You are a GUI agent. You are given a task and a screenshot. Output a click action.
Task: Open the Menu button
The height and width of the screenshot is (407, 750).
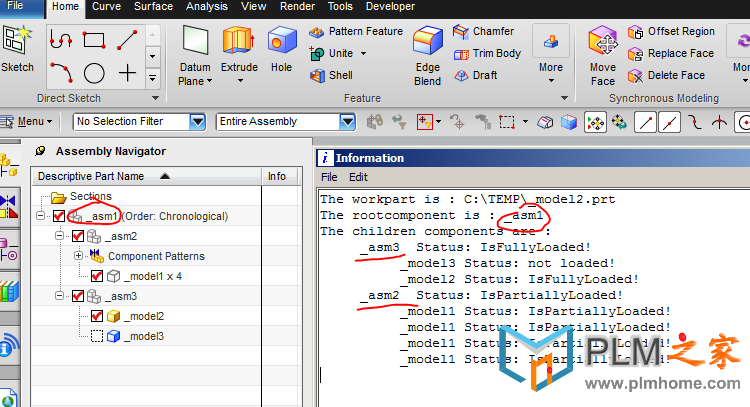pyautogui.click(x=26, y=122)
